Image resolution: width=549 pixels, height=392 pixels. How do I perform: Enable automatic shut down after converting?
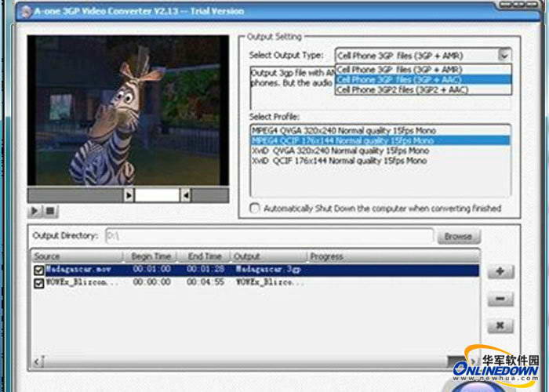(x=255, y=209)
